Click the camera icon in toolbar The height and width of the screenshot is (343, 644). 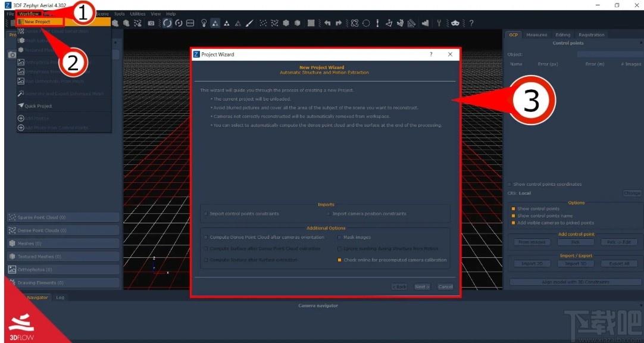tap(151, 23)
